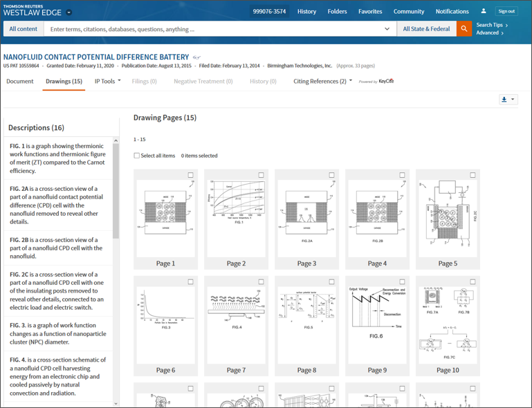
Task: Click the download icon
Action: click(504, 100)
